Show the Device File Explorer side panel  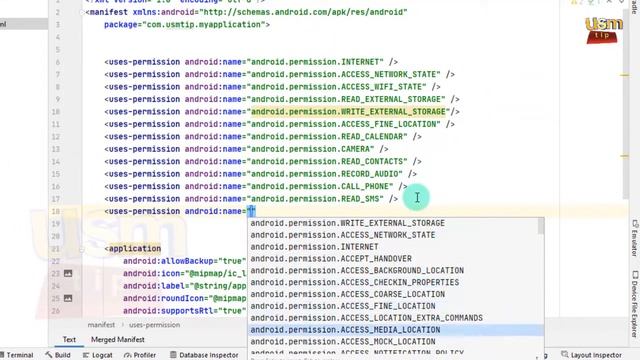(x=635, y=304)
